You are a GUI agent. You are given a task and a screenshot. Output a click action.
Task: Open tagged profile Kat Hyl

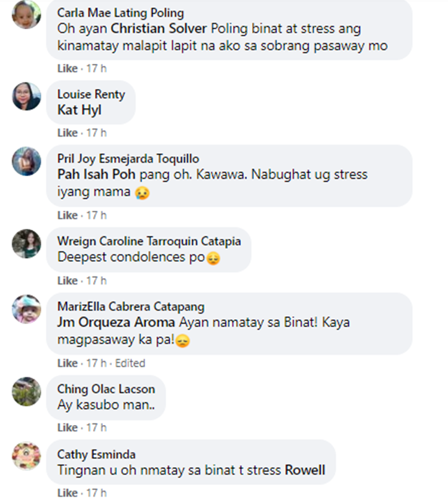tap(79, 110)
